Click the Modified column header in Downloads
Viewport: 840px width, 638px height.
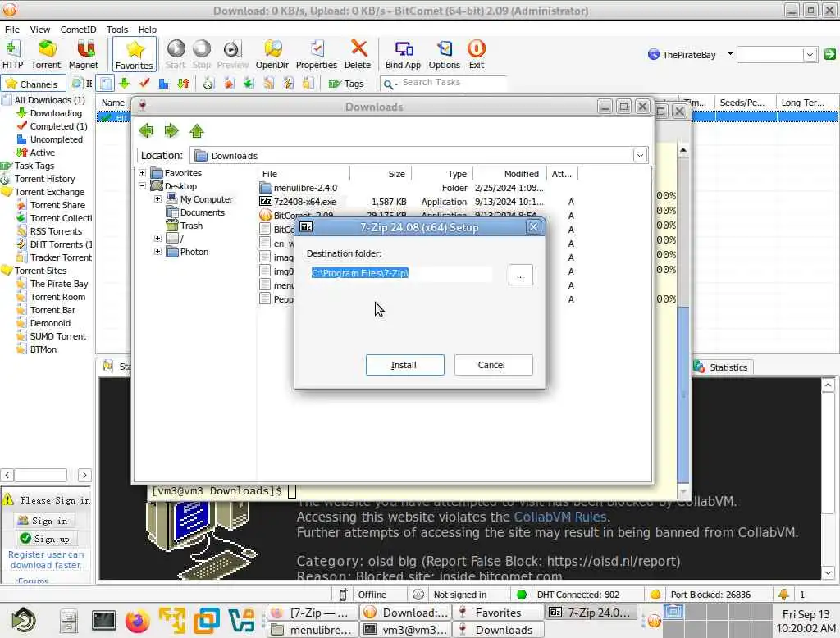click(509, 174)
